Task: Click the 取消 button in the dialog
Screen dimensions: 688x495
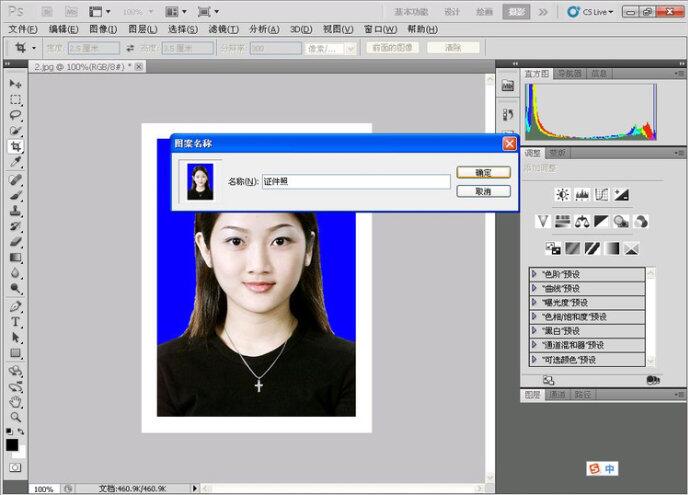Action: tap(483, 191)
